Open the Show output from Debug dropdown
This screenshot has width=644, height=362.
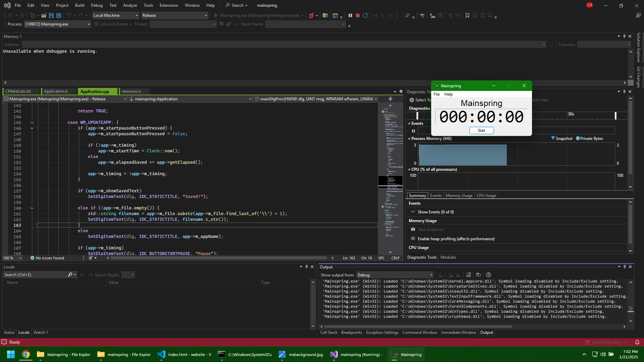point(395,275)
